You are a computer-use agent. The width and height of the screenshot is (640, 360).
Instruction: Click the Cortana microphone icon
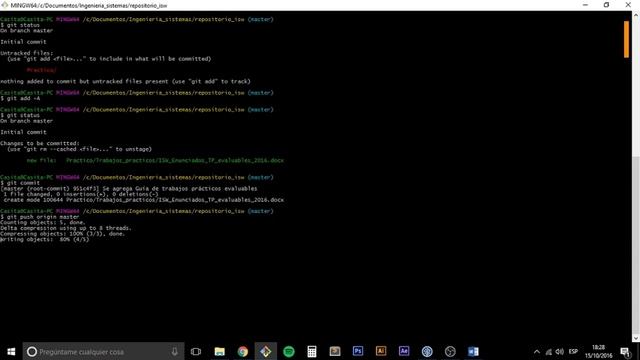point(174,351)
